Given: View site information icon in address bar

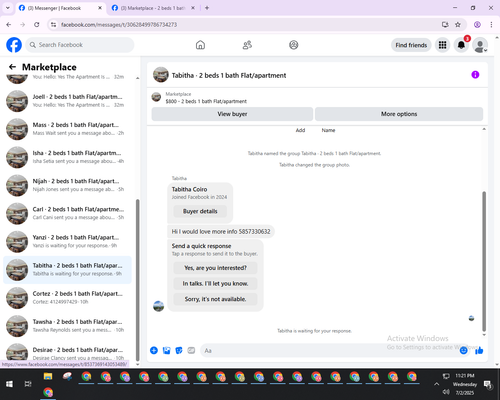Looking at the screenshot, I should pos(53,25).
